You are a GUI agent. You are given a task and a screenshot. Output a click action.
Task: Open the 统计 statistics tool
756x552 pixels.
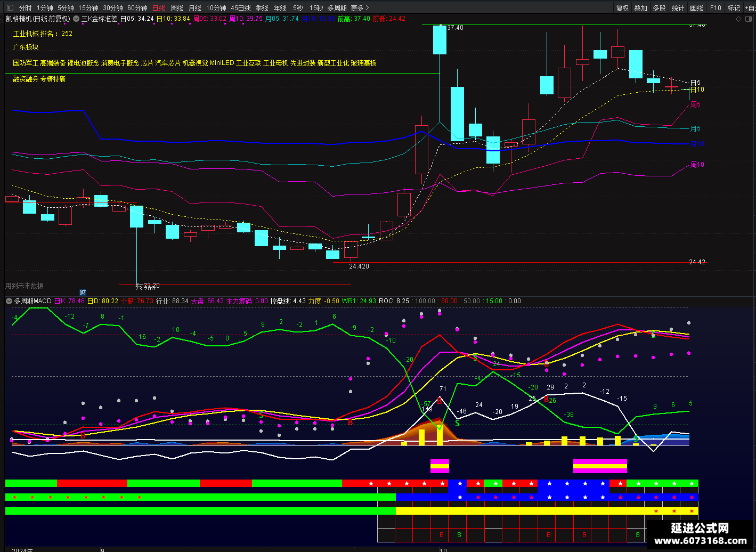pos(678,8)
